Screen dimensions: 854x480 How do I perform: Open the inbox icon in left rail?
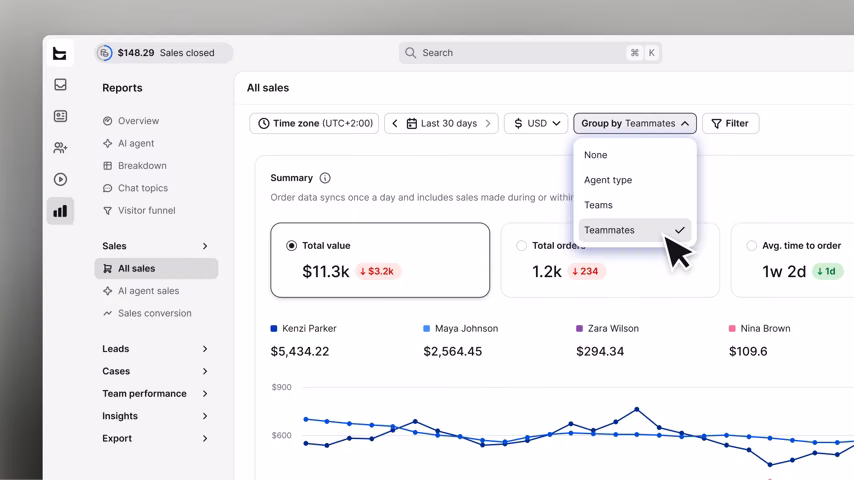click(60, 84)
